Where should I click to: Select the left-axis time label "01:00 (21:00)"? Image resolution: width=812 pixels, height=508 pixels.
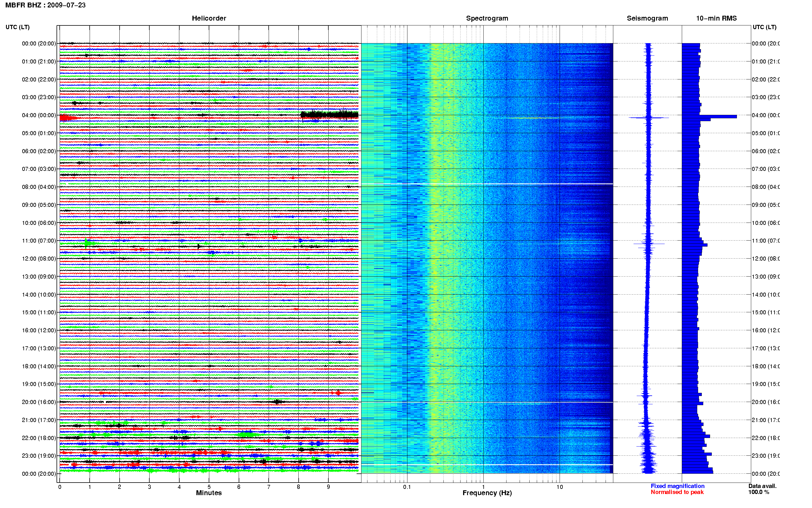click(39, 61)
